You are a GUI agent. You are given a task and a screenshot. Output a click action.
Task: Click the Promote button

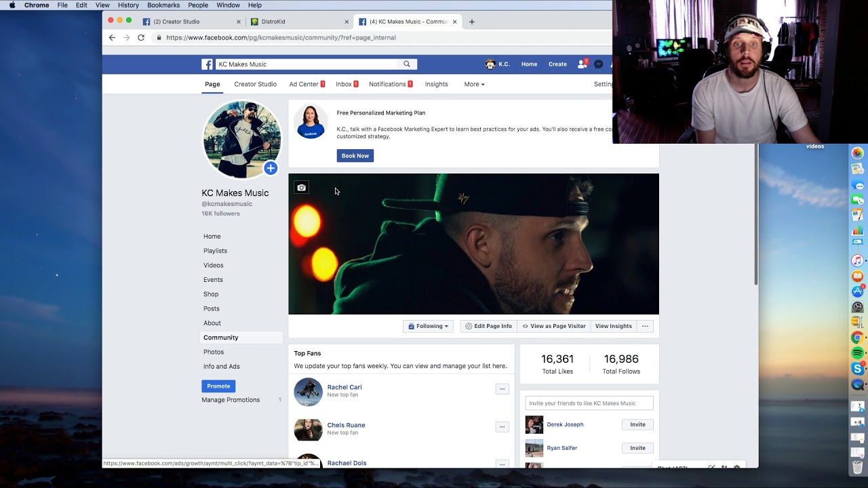[x=218, y=386]
